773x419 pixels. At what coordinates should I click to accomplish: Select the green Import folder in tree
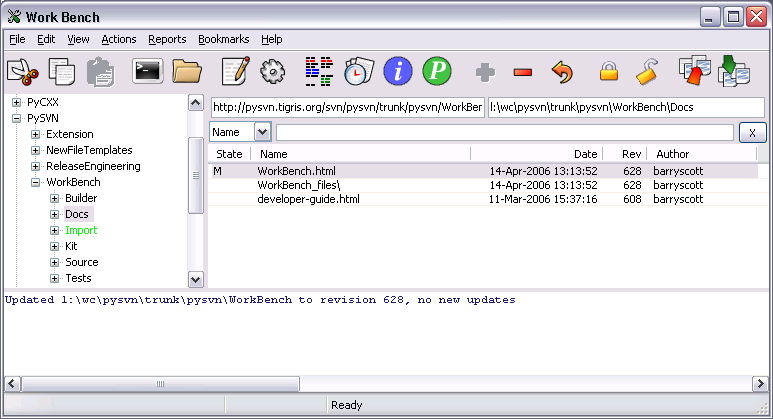81,231
